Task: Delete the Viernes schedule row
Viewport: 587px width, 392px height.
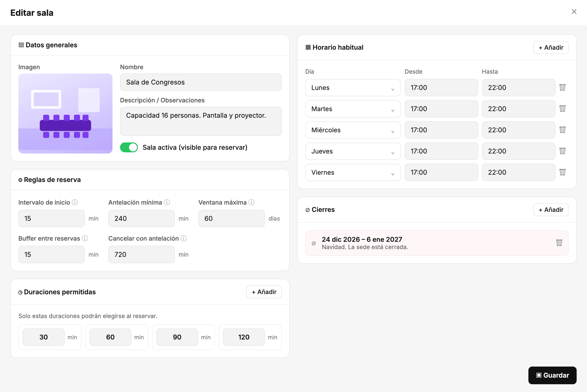Action: coord(562,172)
